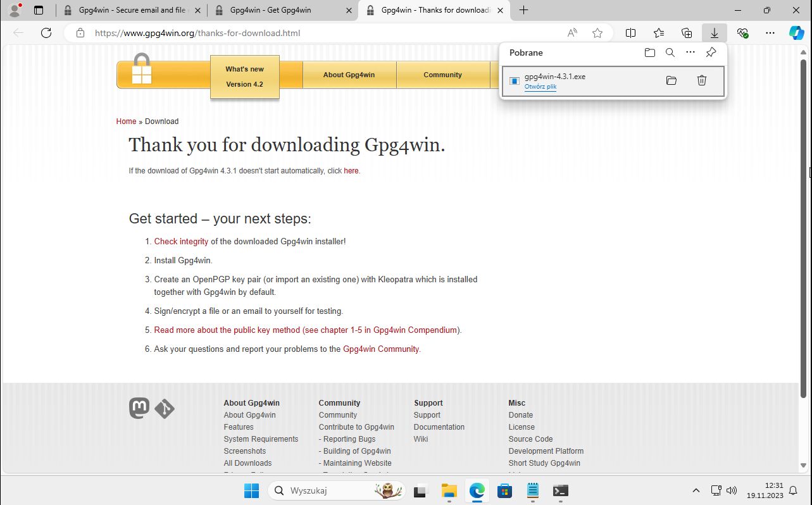Toggle read aloud mode in address bar

572,33
